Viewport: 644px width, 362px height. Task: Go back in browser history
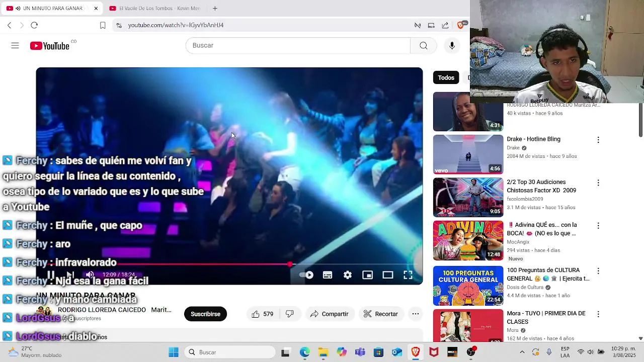(x=9, y=25)
